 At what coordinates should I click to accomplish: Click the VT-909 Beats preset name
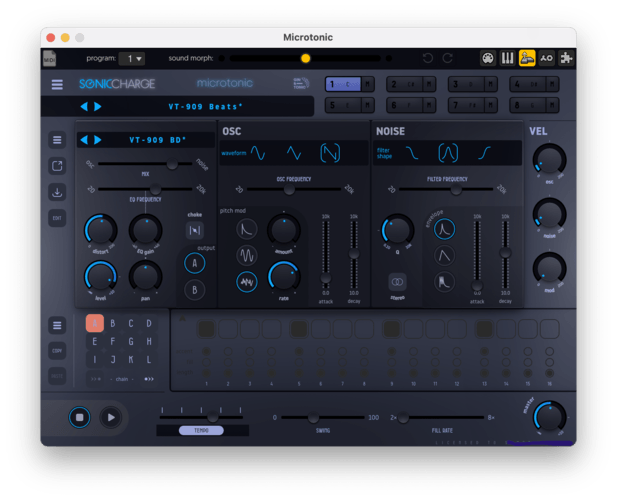(x=205, y=107)
